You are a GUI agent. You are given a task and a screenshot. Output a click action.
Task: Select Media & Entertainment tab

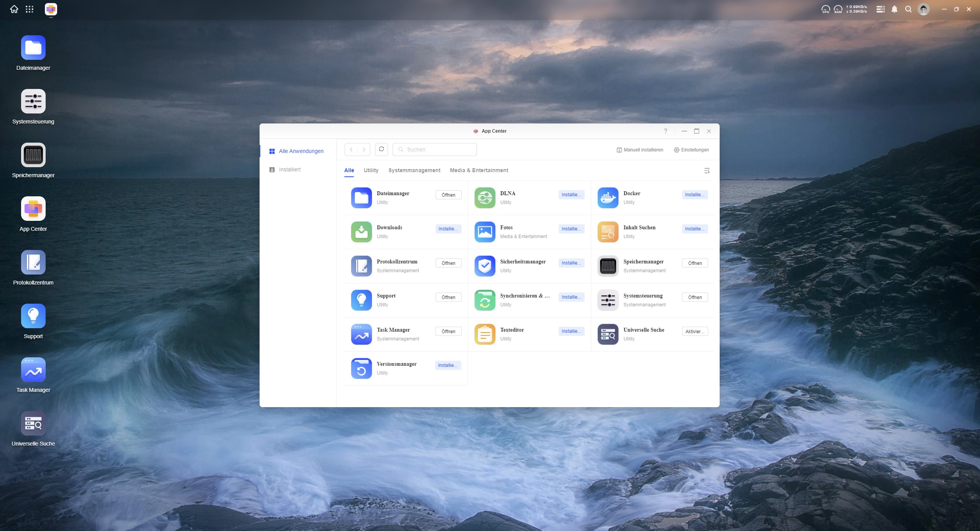point(479,170)
